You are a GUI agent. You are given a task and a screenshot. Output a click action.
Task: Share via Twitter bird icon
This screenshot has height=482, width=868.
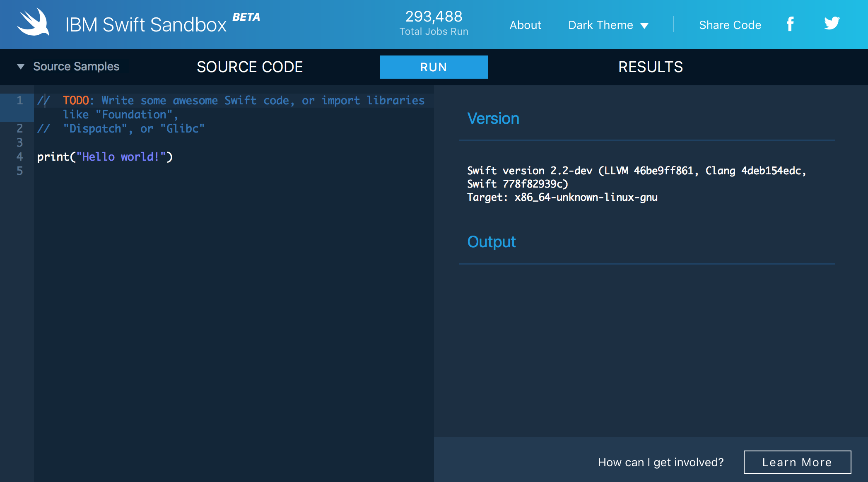832,23
